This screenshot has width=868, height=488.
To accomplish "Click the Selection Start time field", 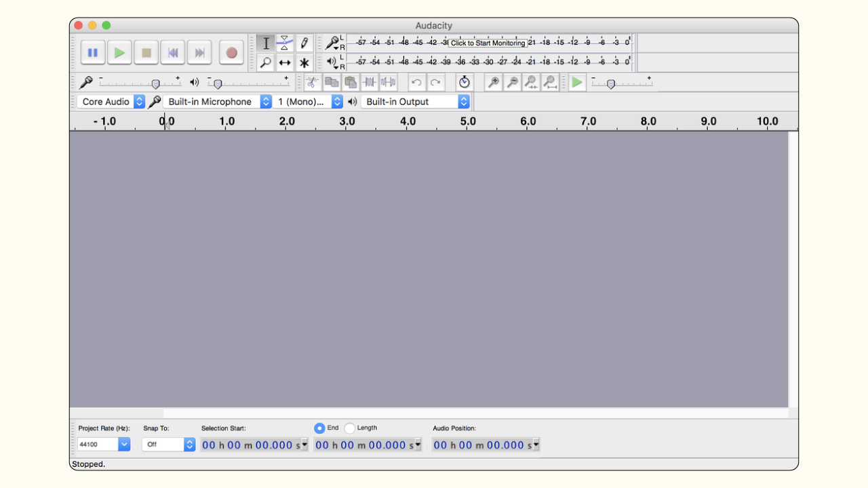I will 250,445.
